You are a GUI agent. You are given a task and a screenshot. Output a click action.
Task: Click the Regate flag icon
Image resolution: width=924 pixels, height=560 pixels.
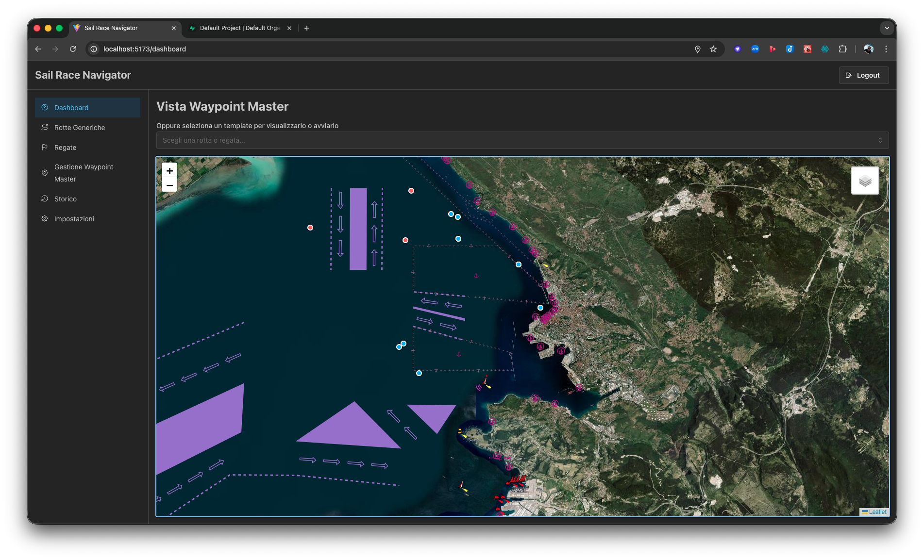coord(45,147)
